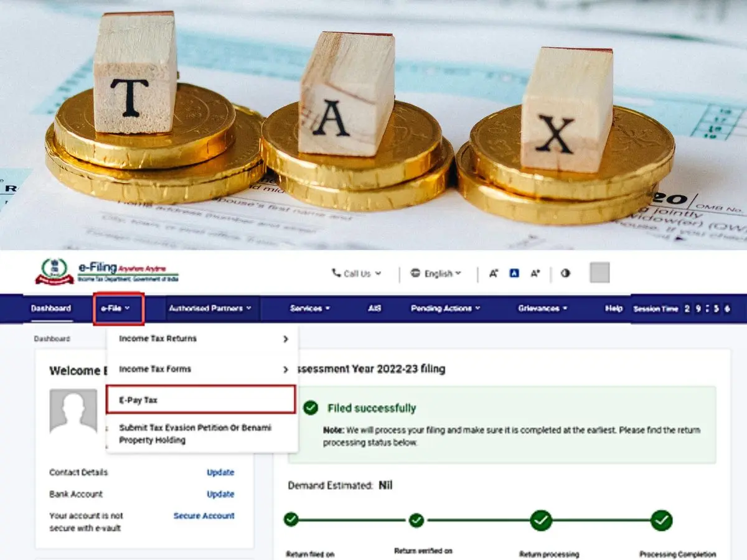The image size is (747, 560).
Task: Expand the Income Tax Returns submenu arrow
Action: 286,339
